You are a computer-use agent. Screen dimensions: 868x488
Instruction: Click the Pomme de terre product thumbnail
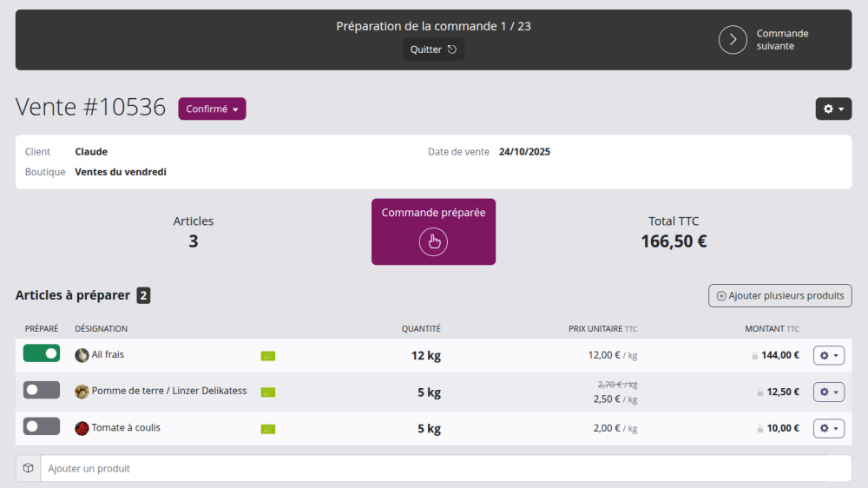(x=82, y=392)
